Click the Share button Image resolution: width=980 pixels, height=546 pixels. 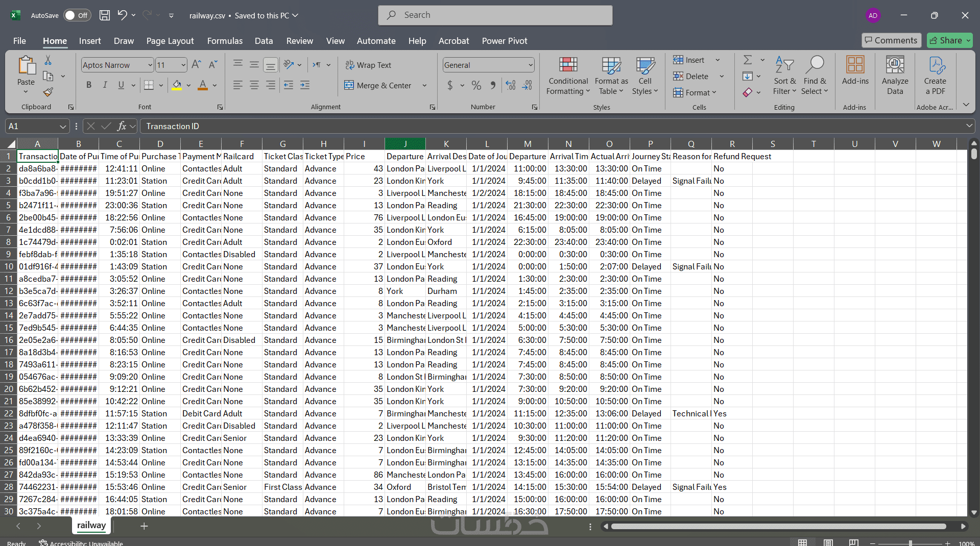950,40
